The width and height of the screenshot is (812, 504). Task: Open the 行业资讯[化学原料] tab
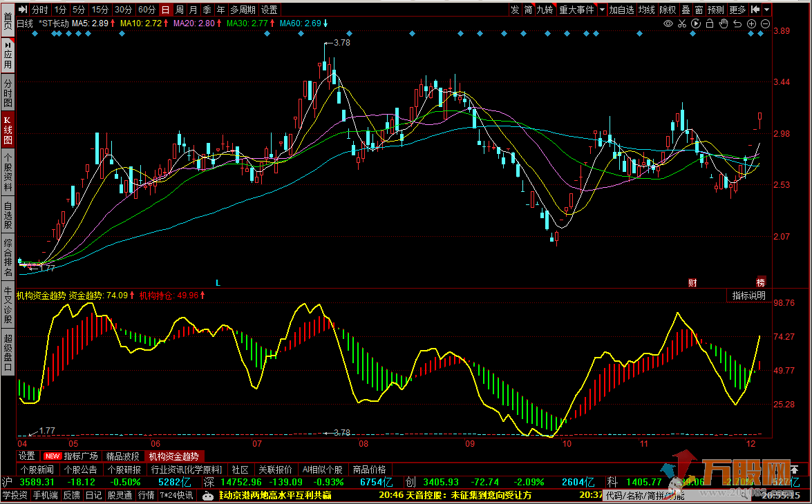(187, 470)
